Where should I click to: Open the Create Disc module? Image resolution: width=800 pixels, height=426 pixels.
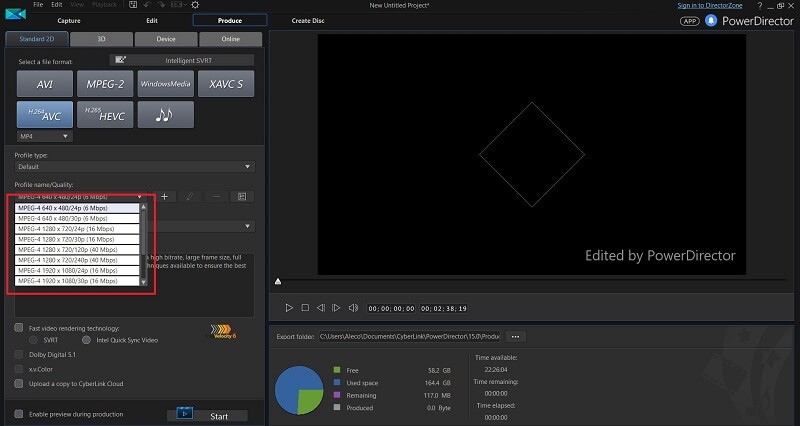point(308,20)
